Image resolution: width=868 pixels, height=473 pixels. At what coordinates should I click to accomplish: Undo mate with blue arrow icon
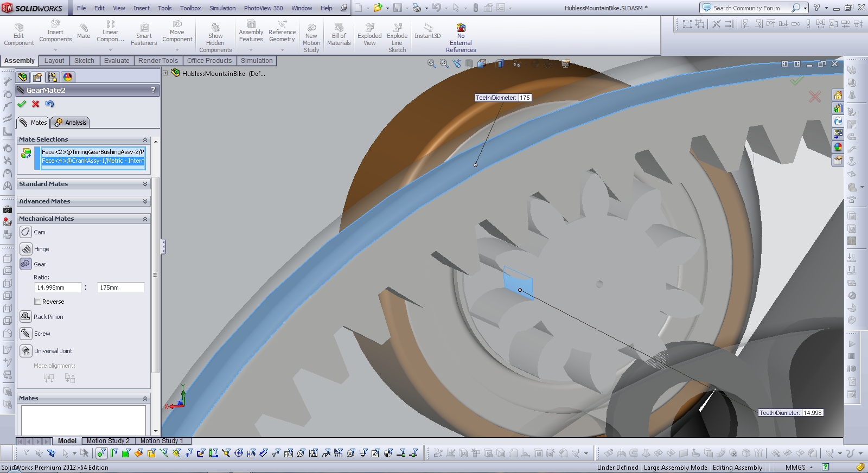[x=49, y=104]
